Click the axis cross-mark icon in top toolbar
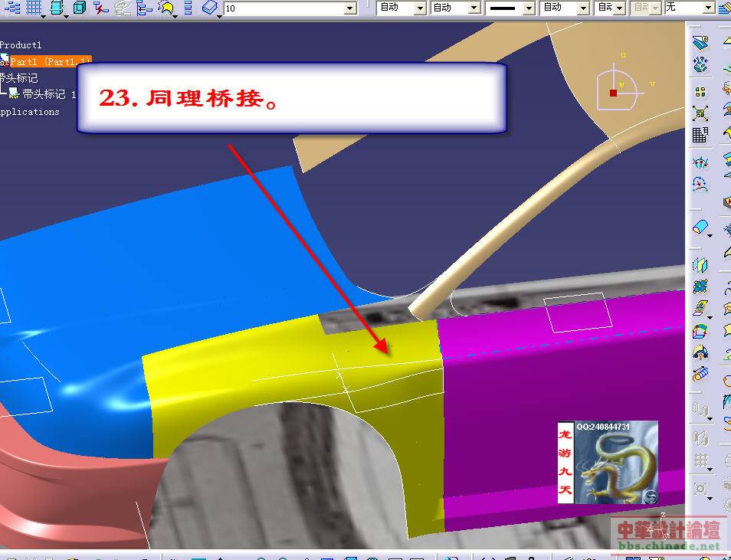Viewport: 731px width, 560px height. tap(100, 8)
